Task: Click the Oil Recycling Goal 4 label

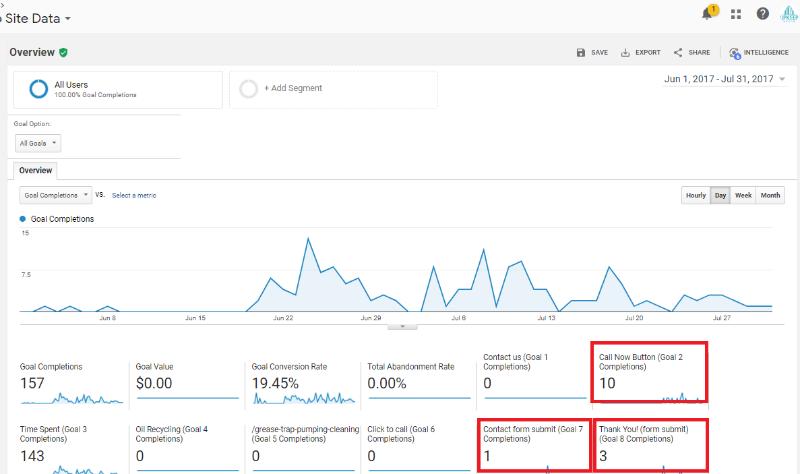Action: [x=171, y=434]
